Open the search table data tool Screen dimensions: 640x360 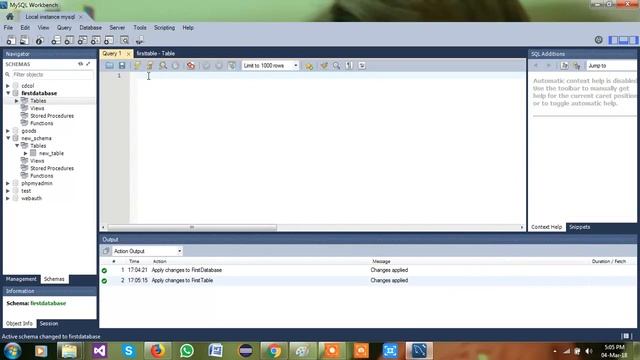(124, 40)
